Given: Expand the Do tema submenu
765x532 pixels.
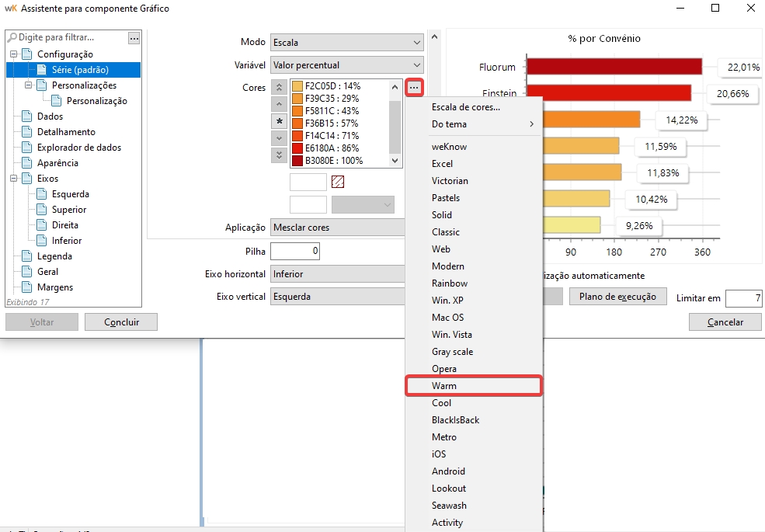Looking at the screenshot, I should pos(483,124).
